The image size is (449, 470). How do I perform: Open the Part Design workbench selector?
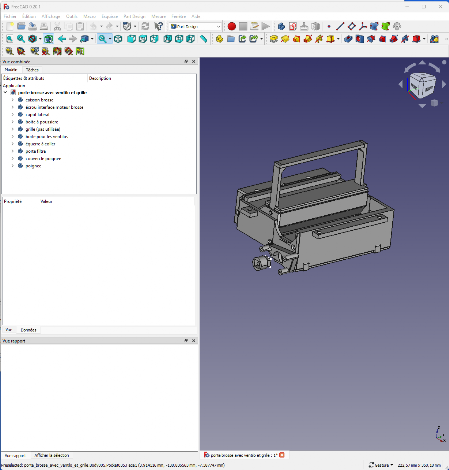coord(195,26)
